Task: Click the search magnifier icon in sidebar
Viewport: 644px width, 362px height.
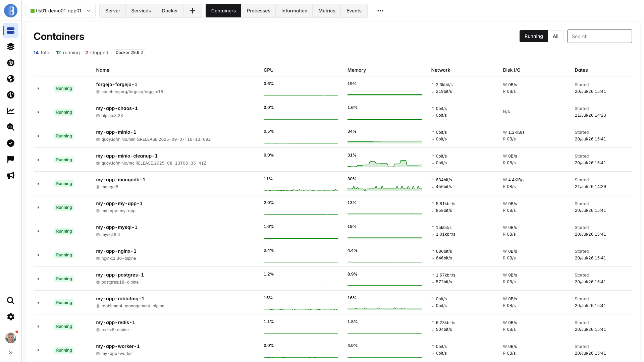Action: point(11,301)
